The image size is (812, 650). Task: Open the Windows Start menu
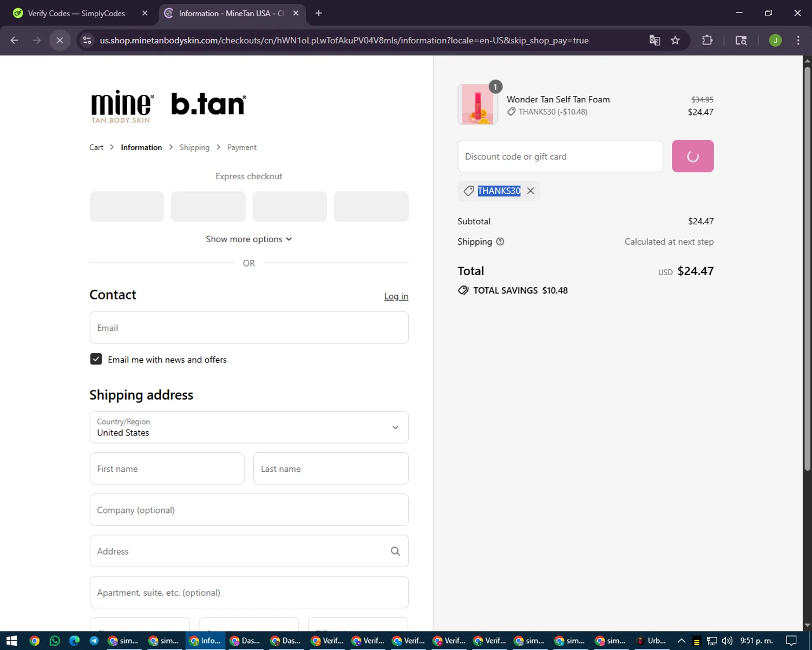pos(11,641)
